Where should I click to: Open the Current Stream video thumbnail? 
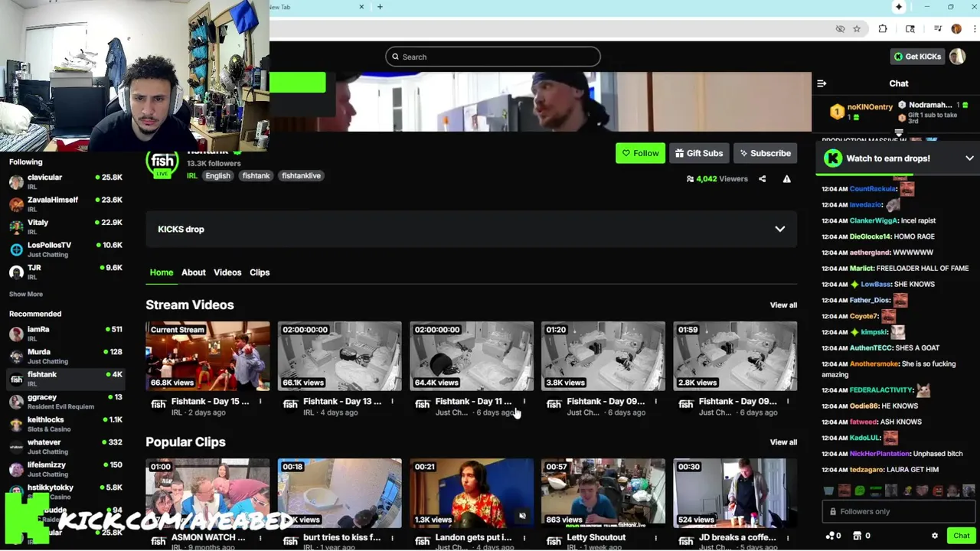(x=207, y=356)
